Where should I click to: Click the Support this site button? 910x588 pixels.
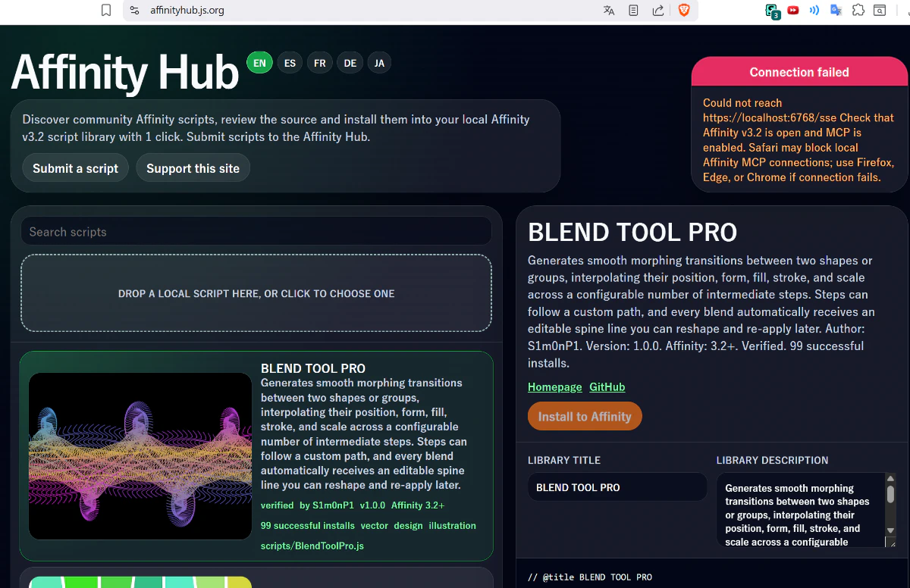click(x=193, y=168)
